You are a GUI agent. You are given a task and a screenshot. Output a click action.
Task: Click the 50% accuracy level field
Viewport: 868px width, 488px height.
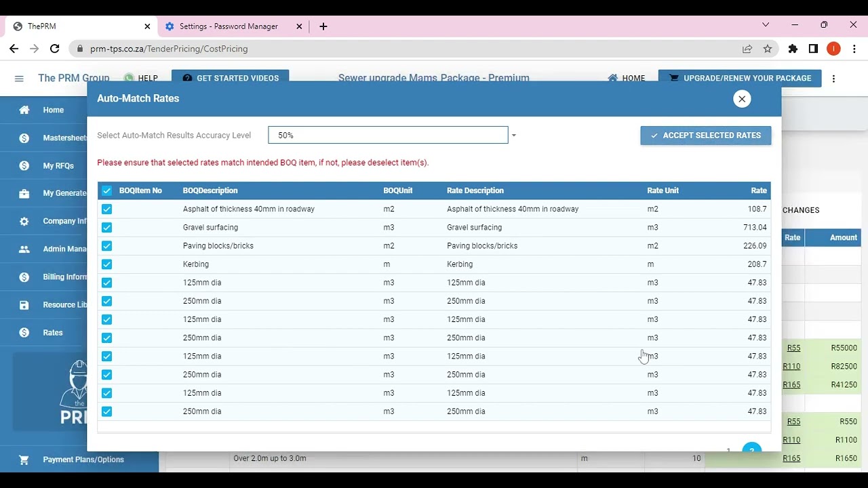(x=388, y=136)
